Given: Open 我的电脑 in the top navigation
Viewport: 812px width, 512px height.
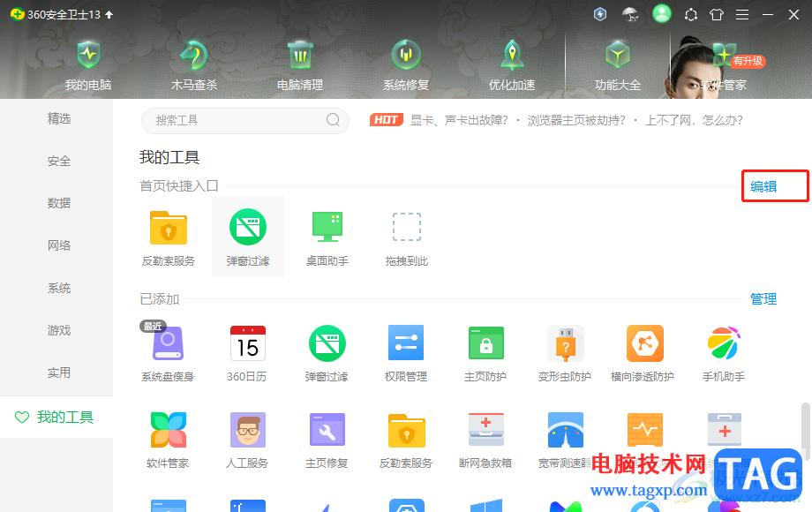Looking at the screenshot, I should coord(88,65).
